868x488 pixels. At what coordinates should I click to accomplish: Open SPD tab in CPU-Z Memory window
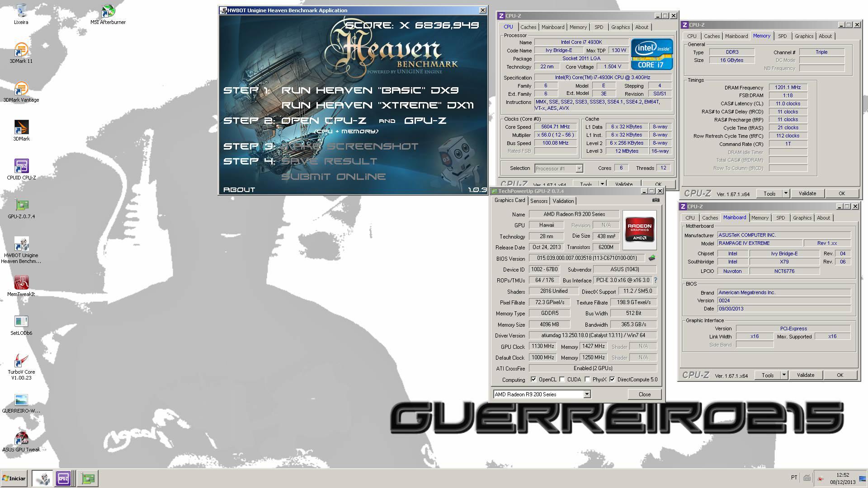point(782,36)
